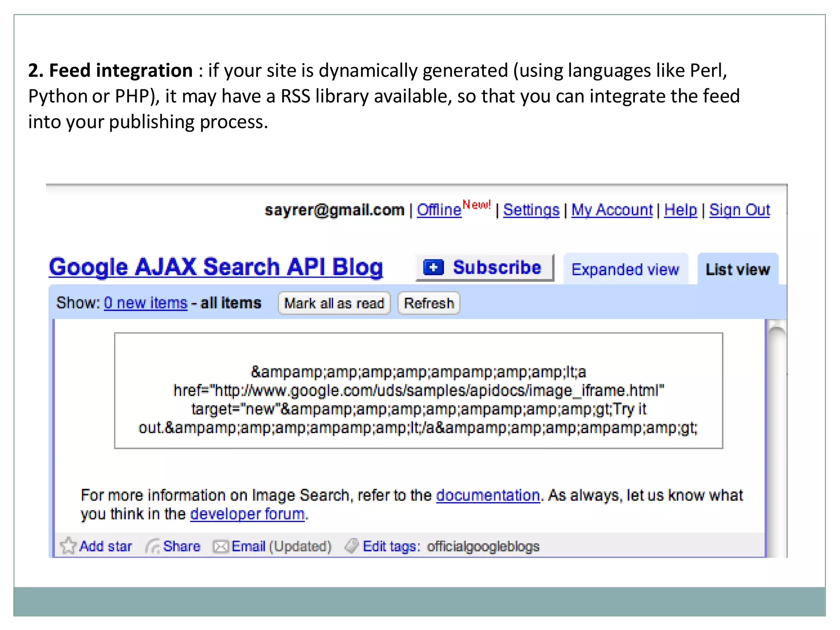Screen dimensions: 840x630
Task: Click the Add star text
Action: click(x=105, y=546)
